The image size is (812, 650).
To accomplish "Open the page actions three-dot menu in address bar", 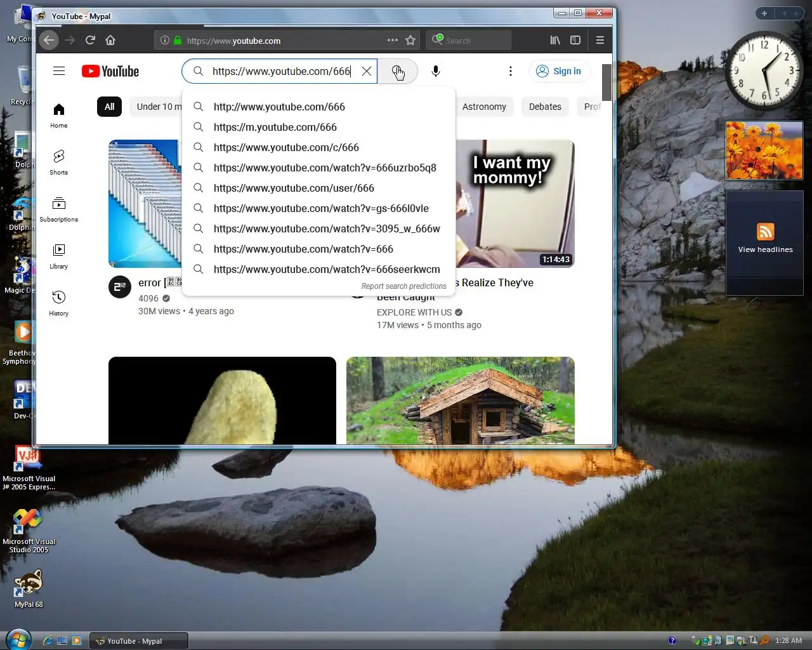I will (x=393, y=40).
